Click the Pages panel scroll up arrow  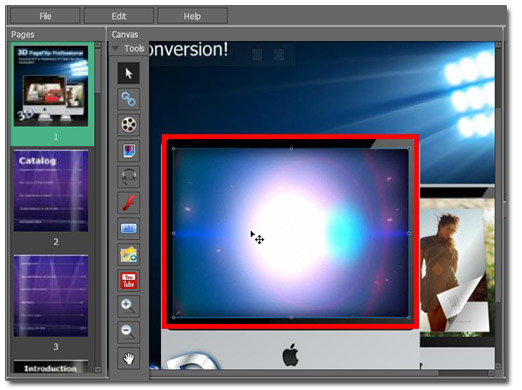coord(98,45)
